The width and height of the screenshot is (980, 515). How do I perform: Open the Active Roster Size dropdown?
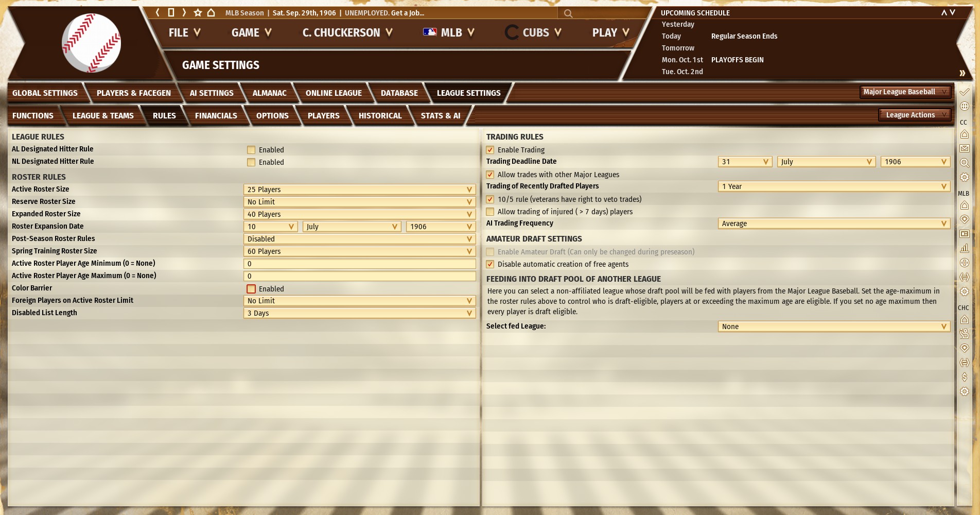pyautogui.click(x=359, y=190)
